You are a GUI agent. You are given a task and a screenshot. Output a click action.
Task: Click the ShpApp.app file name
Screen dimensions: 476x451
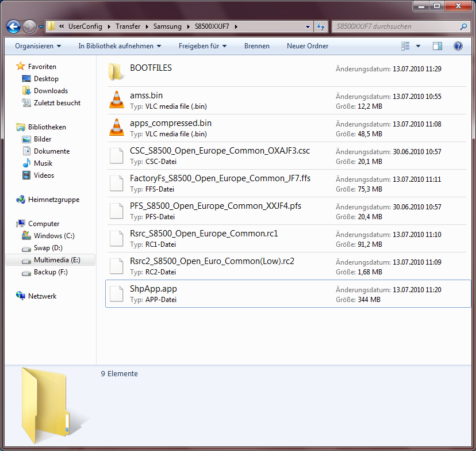coord(153,289)
